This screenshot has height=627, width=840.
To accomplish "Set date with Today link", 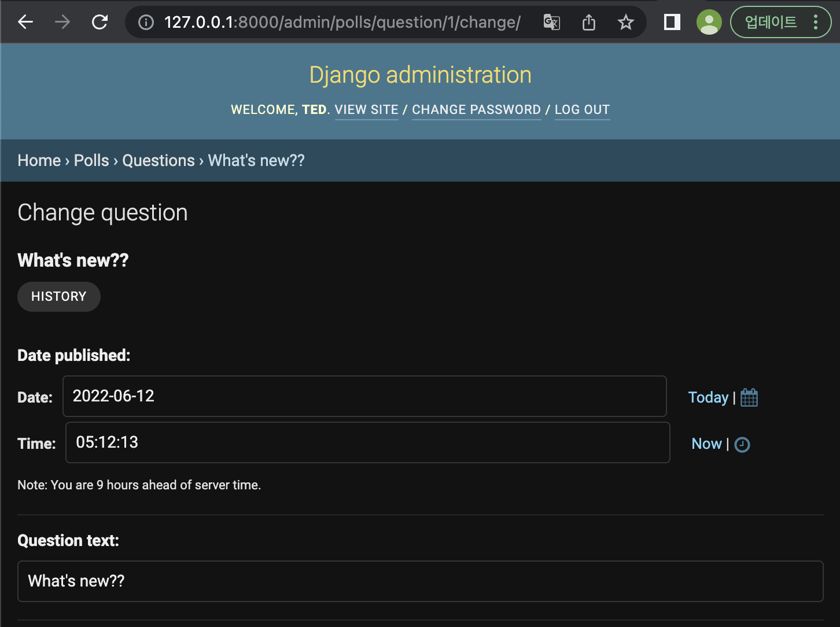I will [x=708, y=397].
